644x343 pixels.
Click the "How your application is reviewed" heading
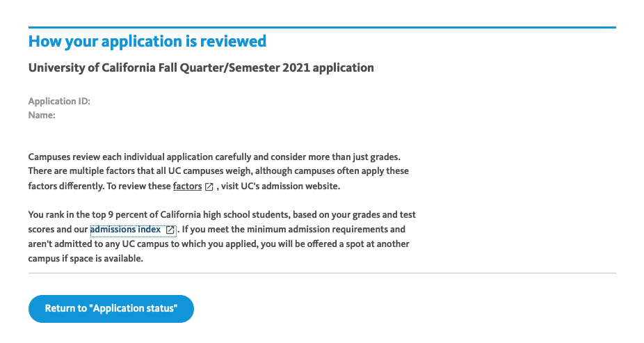[x=147, y=42]
